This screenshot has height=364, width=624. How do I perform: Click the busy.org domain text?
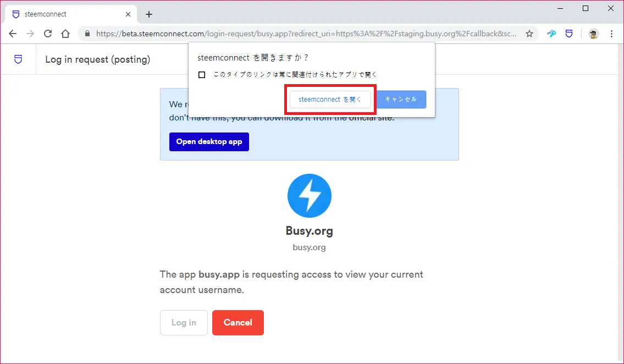pyautogui.click(x=309, y=247)
